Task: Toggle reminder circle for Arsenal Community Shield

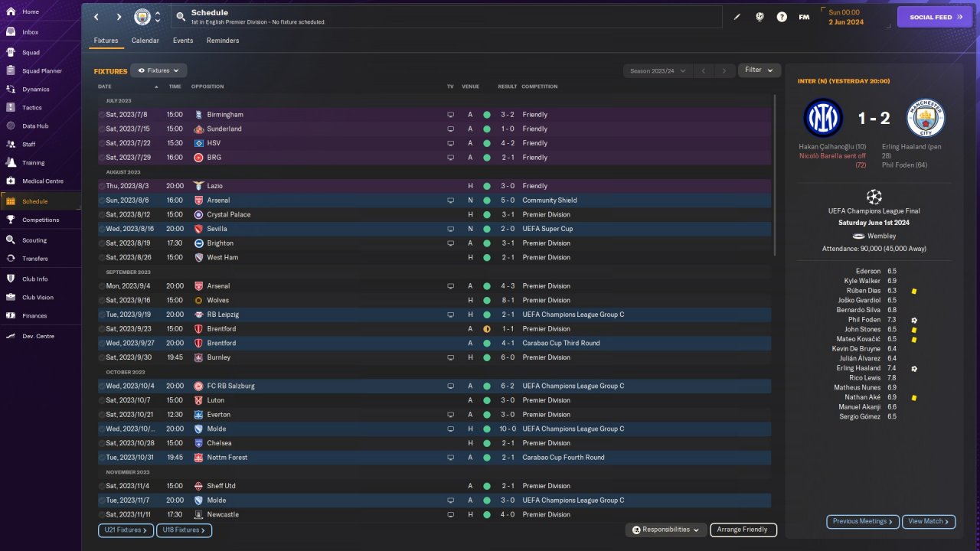Action: click(x=102, y=201)
